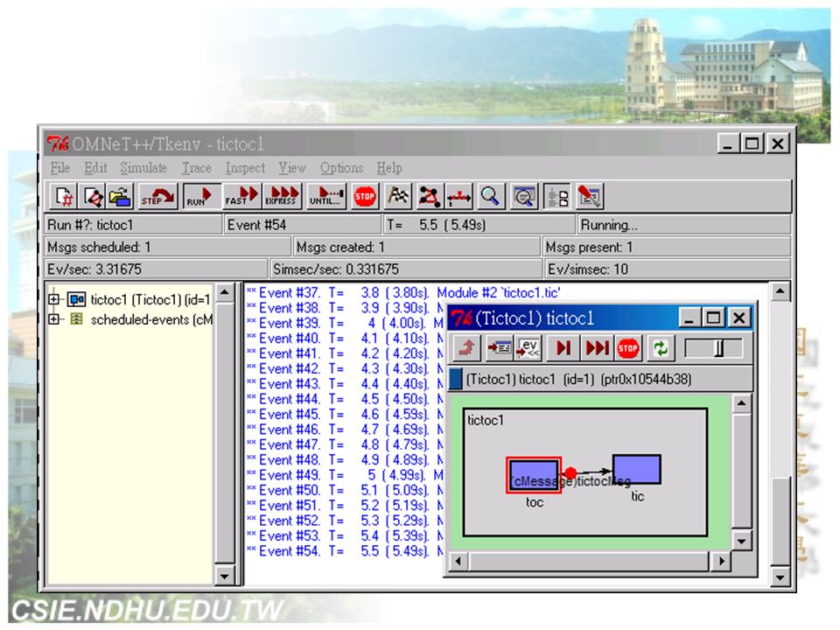Open the Options menu
This screenshot has height=630, width=840.
(342, 168)
